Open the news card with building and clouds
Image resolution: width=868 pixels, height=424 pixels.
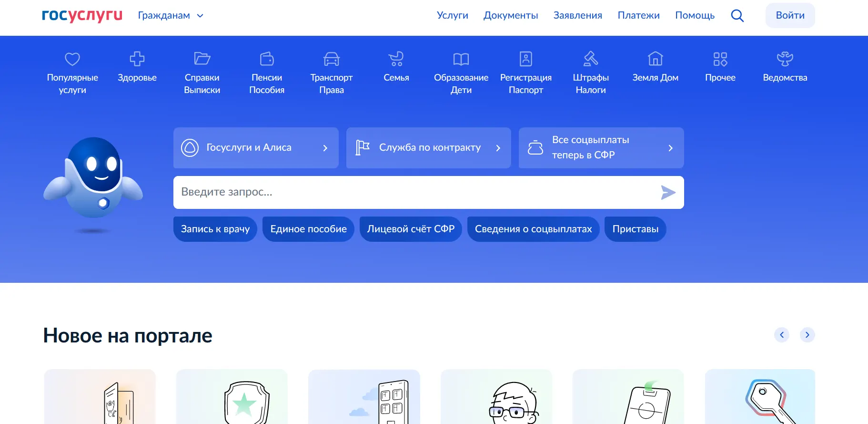coord(364,397)
